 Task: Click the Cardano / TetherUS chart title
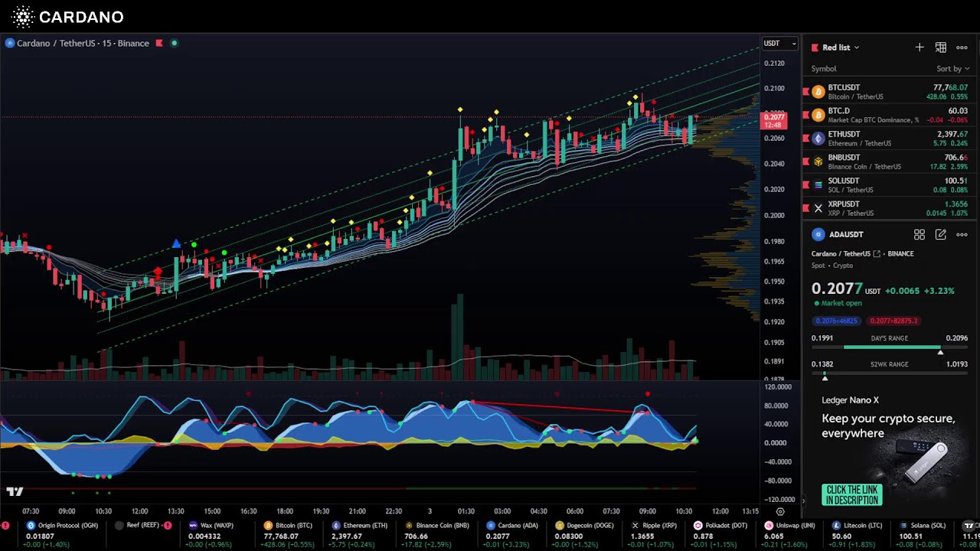pos(83,44)
